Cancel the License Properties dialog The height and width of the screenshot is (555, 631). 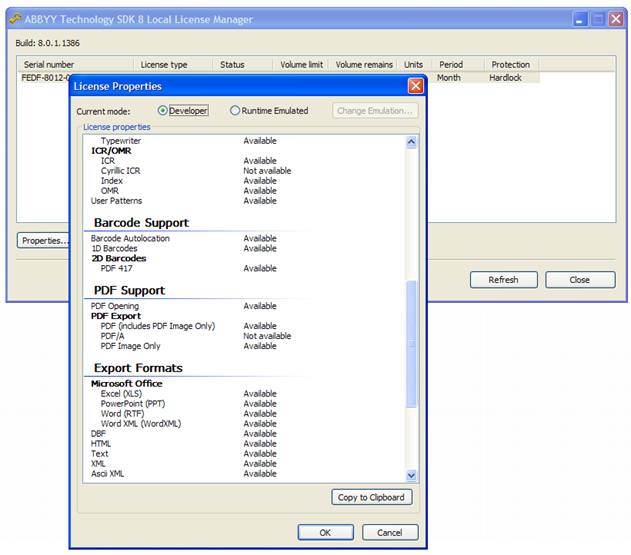pyautogui.click(x=390, y=532)
